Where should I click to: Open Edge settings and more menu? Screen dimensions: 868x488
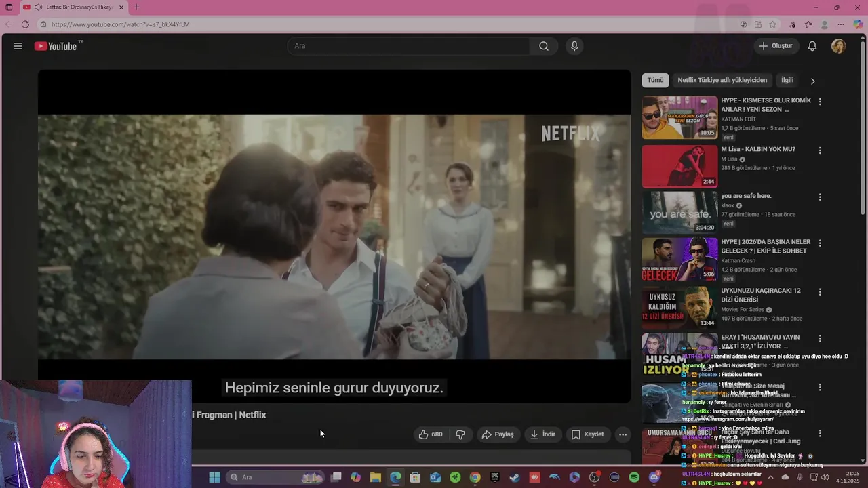coord(842,24)
